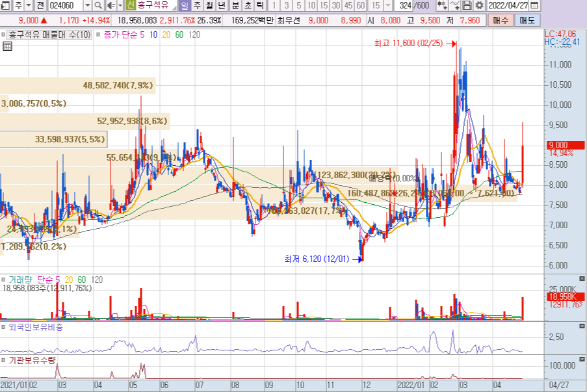The height and width of the screenshot is (392, 587).
Task: Choose the 1 interval button
Action: (274, 5)
